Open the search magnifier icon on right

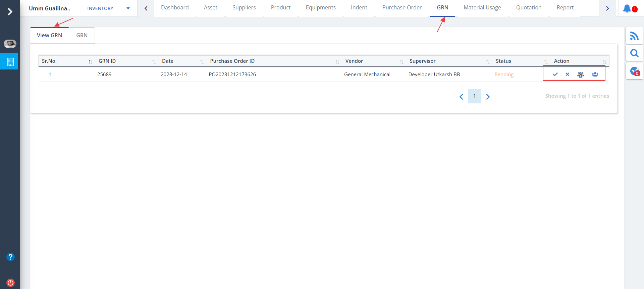[634, 53]
